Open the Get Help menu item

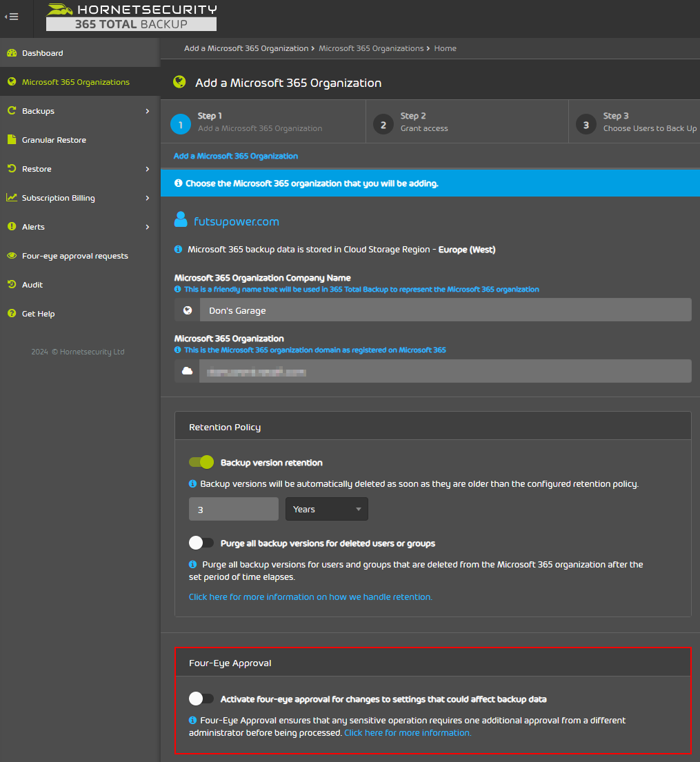pyautogui.click(x=80, y=314)
